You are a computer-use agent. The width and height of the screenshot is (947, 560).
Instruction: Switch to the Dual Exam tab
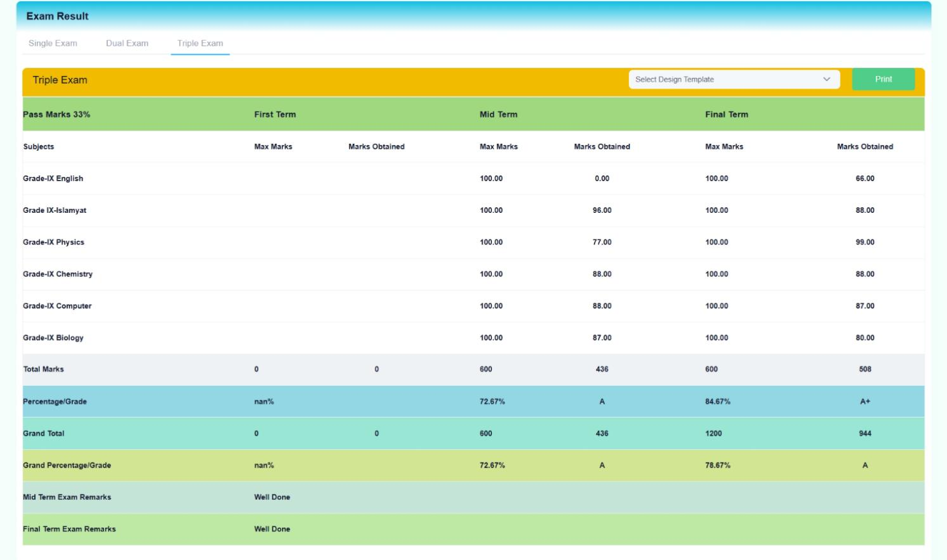[127, 43]
